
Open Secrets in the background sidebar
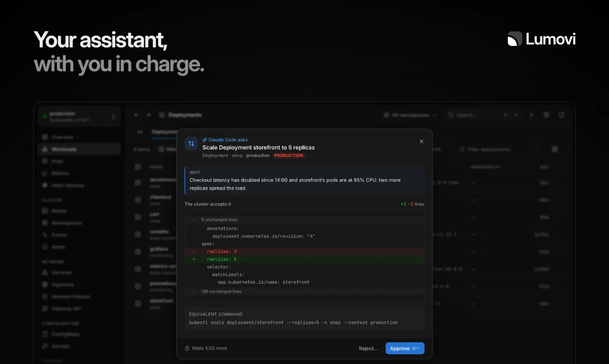coord(80,346)
